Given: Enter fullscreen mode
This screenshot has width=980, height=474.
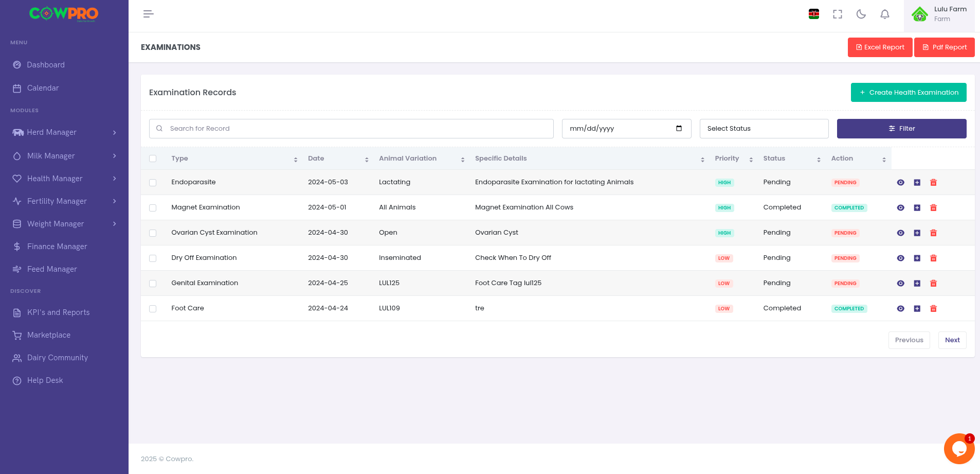Looking at the screenshot, I should click(838, 14).
